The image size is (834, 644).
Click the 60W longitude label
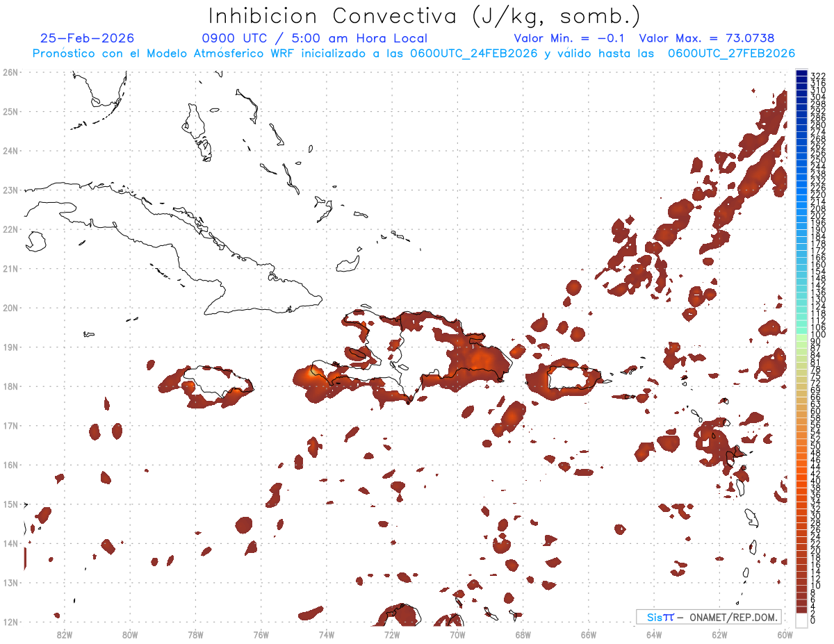coord(785,634)
